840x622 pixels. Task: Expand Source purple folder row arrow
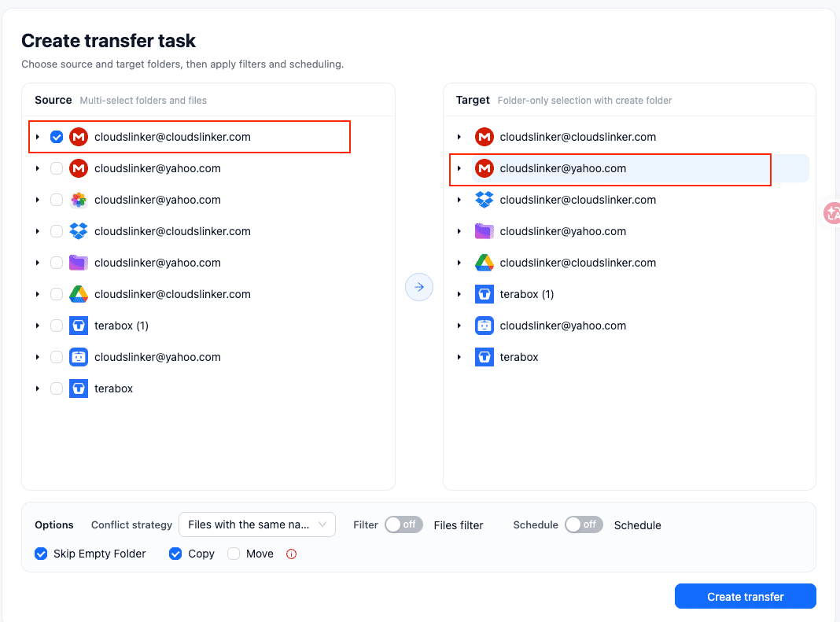(38, 263)
